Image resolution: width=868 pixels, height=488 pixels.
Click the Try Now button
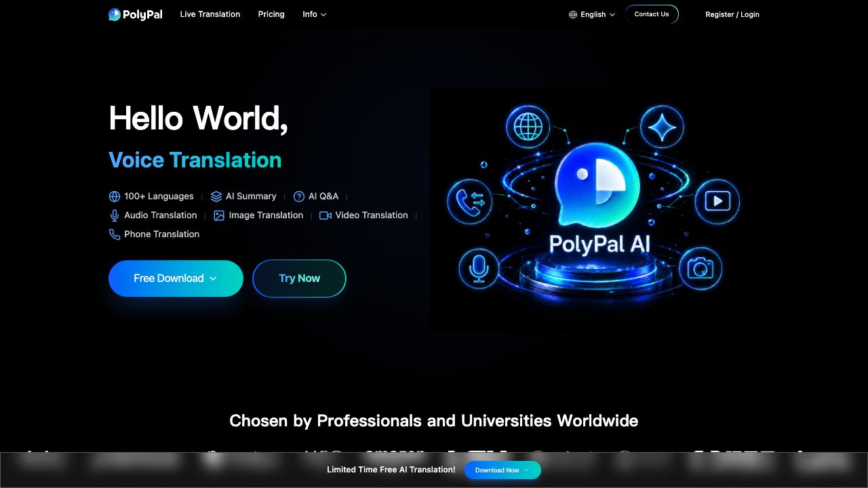pos(299,279)
